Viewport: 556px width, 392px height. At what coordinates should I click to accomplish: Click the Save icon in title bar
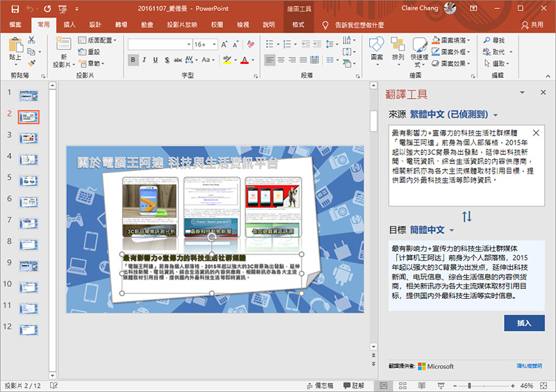15,9
